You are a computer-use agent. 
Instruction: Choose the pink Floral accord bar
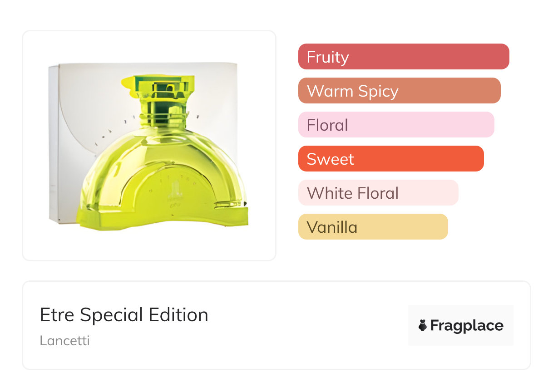point(396,125)
